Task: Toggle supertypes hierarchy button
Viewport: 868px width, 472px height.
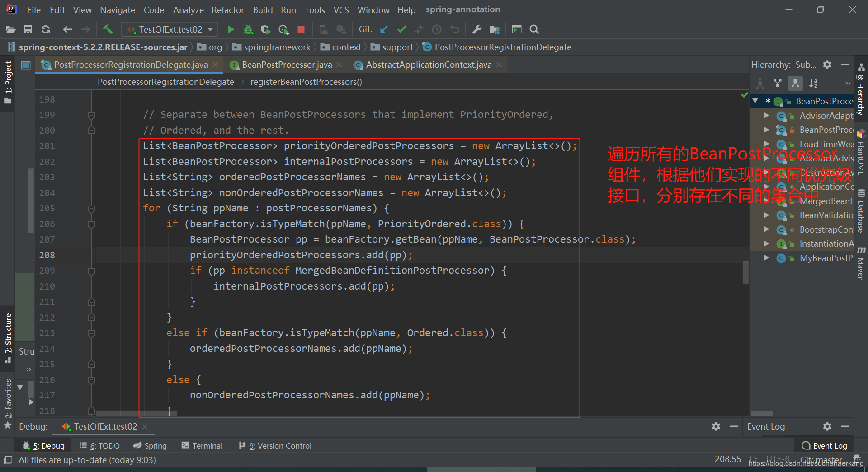Action: tap(778, 83)
